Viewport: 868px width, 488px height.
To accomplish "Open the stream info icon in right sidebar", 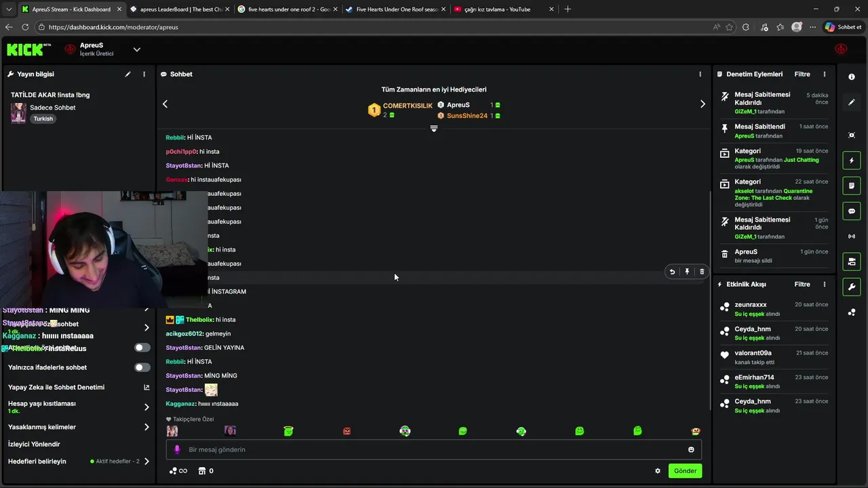I will click(852, 77).
